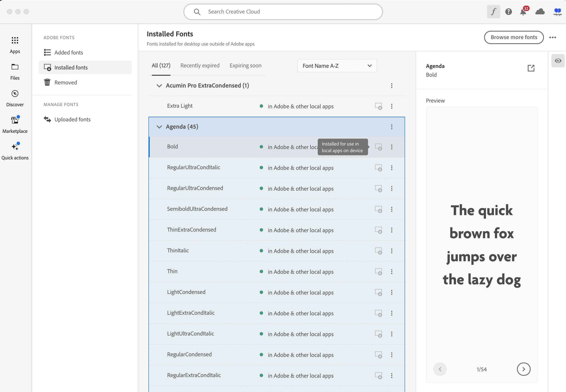Toggle device installation for Extra Light
Image resolution: width=566 pixels, height=392 pixels.
pyautogui.click(x=378, y=106)
